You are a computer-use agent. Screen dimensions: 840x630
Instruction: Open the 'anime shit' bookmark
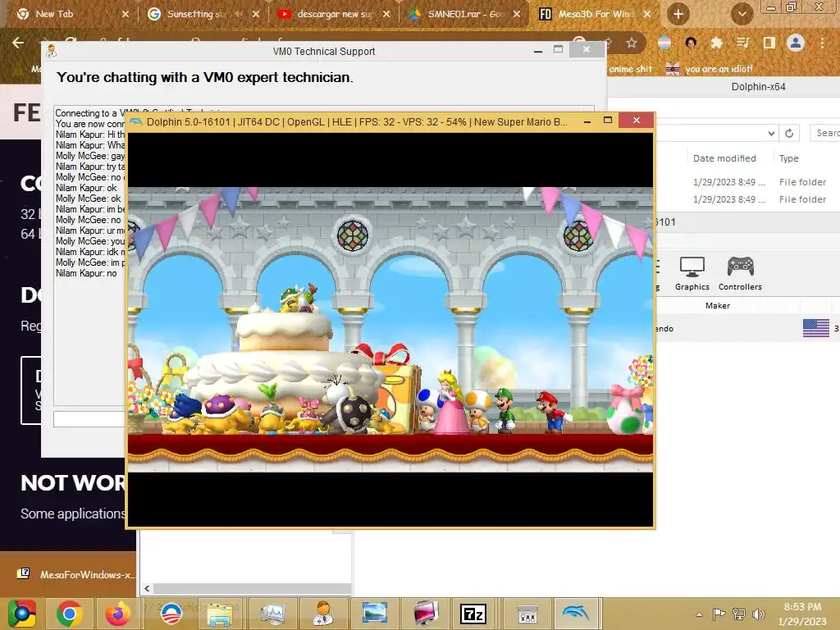click(x=630, y=69)
